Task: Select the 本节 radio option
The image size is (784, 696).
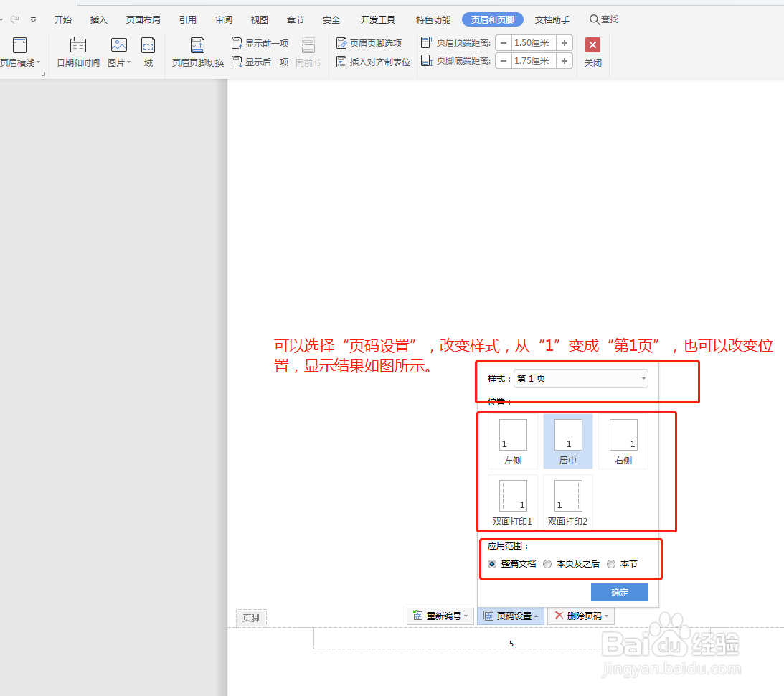Action: pyautogui.click(x=610, y=564)
